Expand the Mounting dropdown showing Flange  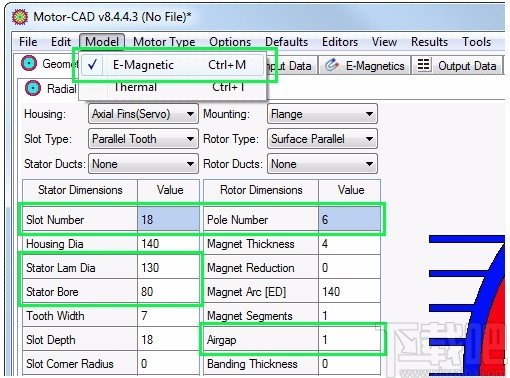[x=322, y=114]
